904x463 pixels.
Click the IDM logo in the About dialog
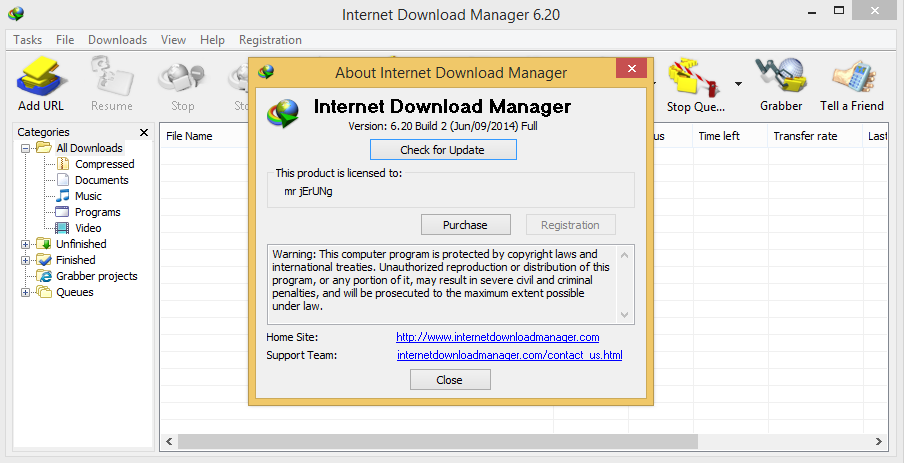pyautogui.click(x=283, y=113)
